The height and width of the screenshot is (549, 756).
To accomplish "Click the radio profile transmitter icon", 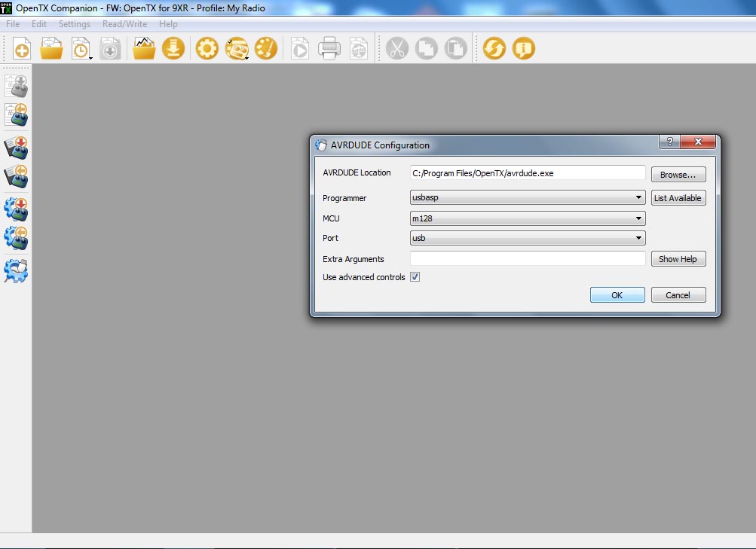I will pos(237,48).
